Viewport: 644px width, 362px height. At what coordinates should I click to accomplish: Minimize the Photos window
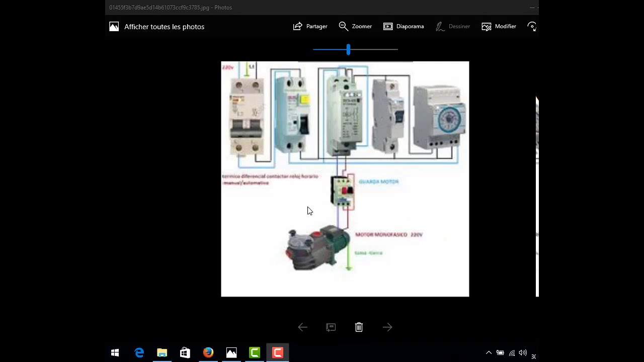point(532,8)
